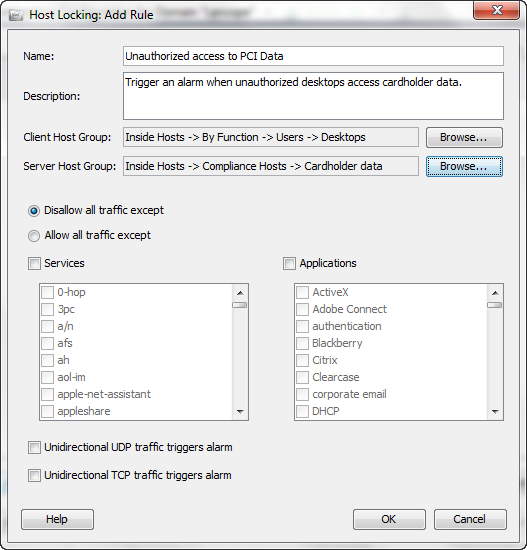The width and height of the screenshot is (527, 550).
Task: Select Allow all traffic except option
Action: [x=34, y=236]
